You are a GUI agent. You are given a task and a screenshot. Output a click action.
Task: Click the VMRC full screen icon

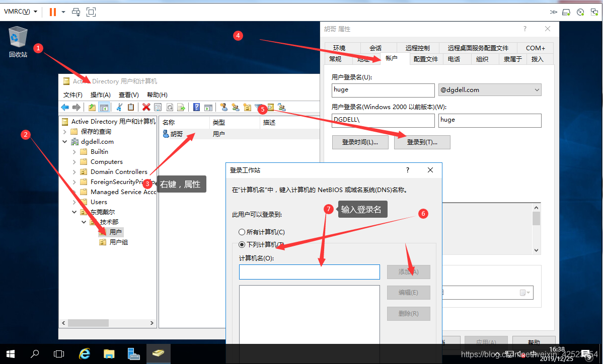(91, 12)
